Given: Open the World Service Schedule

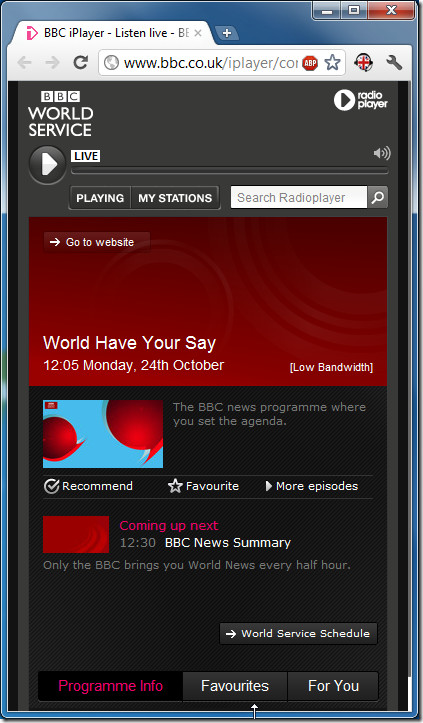Looking at the screenshot, I should tap(298, 634).
